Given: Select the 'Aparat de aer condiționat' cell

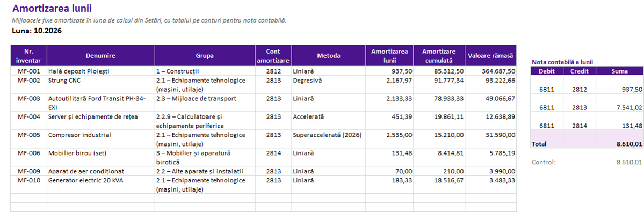Looking at the screenshot, I should pos(100,171).
